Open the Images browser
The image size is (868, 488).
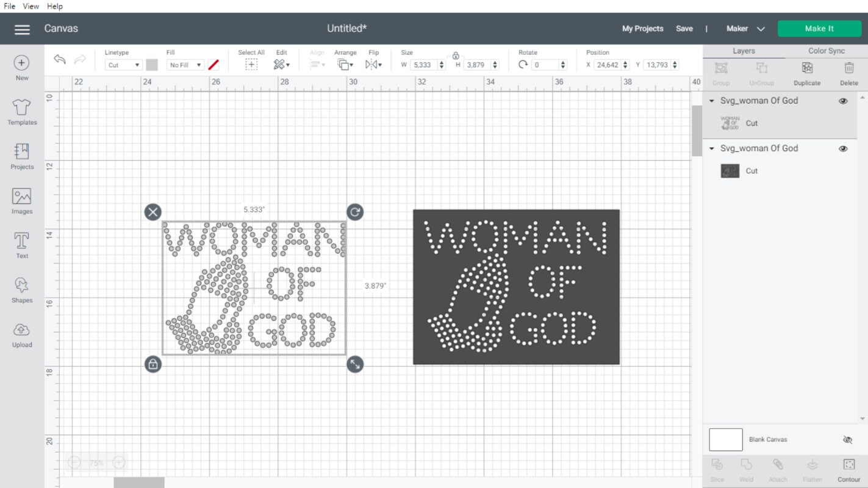click(x=21, y=202)
